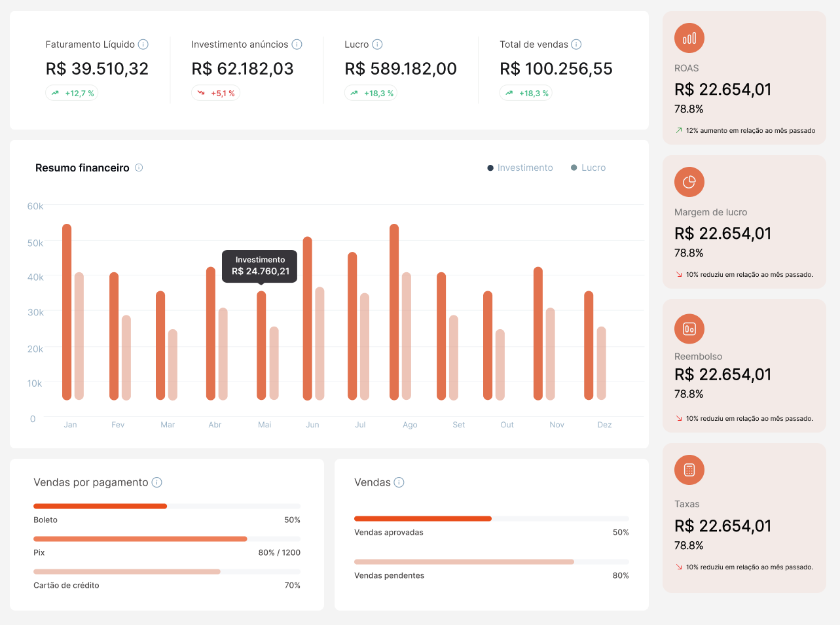Click the 60k axis label
This screenshot has width=840, height=625.
pyautogui.click(x=35, y=206)
